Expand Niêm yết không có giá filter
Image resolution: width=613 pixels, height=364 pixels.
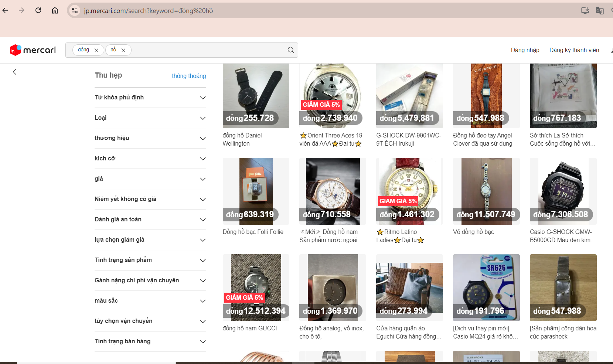(150, 199)
